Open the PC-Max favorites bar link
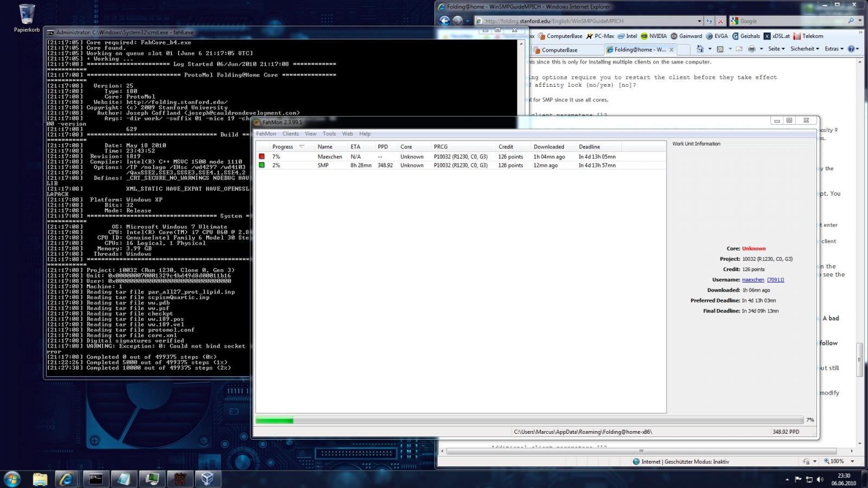The image size is (868, 488). (599, 36)
